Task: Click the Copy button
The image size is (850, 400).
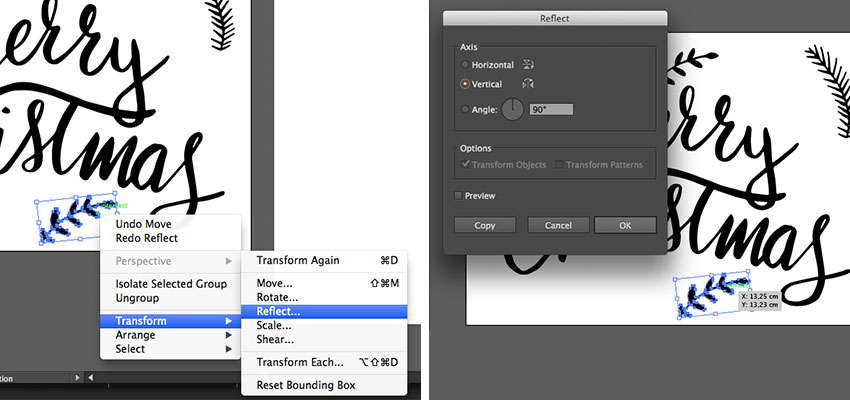Action: coord(485,225)
